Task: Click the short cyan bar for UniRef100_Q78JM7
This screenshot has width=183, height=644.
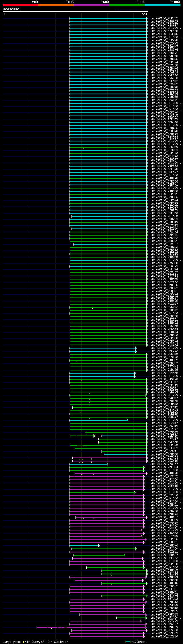Action: [x=89, y=464]
